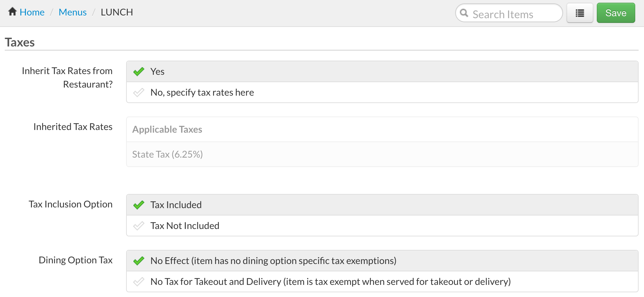Select No Tax for Takeout and Delivery option

[x=330, y=282]
